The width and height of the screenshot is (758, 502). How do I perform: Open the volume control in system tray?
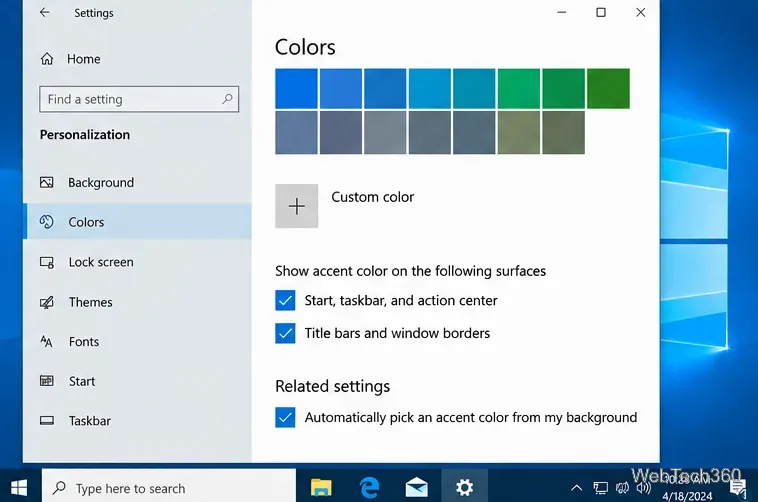643,488
